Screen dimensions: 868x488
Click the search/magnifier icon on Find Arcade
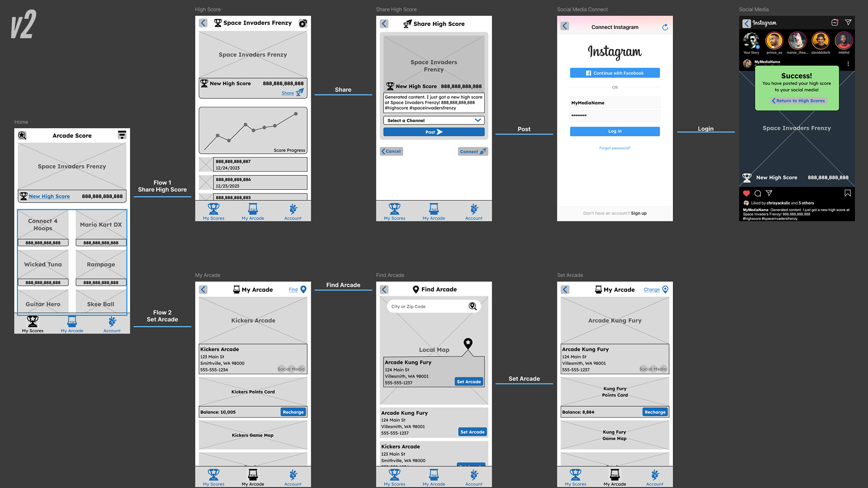[473, 306]
